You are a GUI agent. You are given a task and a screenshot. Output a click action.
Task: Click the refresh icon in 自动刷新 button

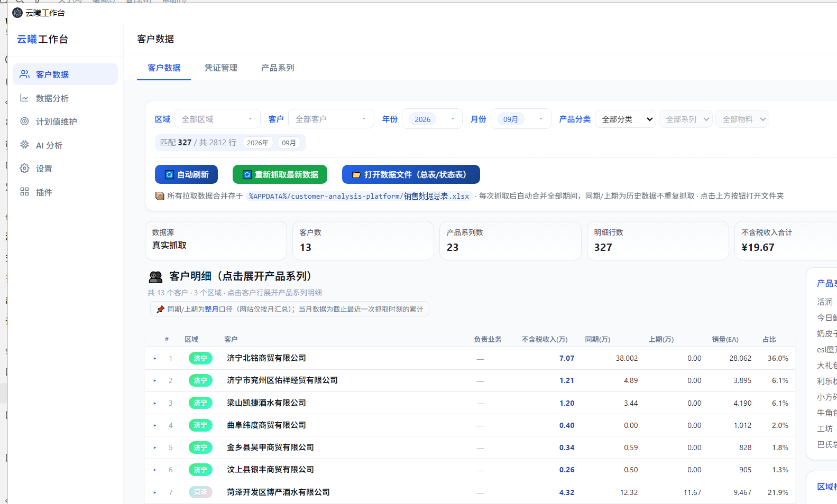[169, 175]
